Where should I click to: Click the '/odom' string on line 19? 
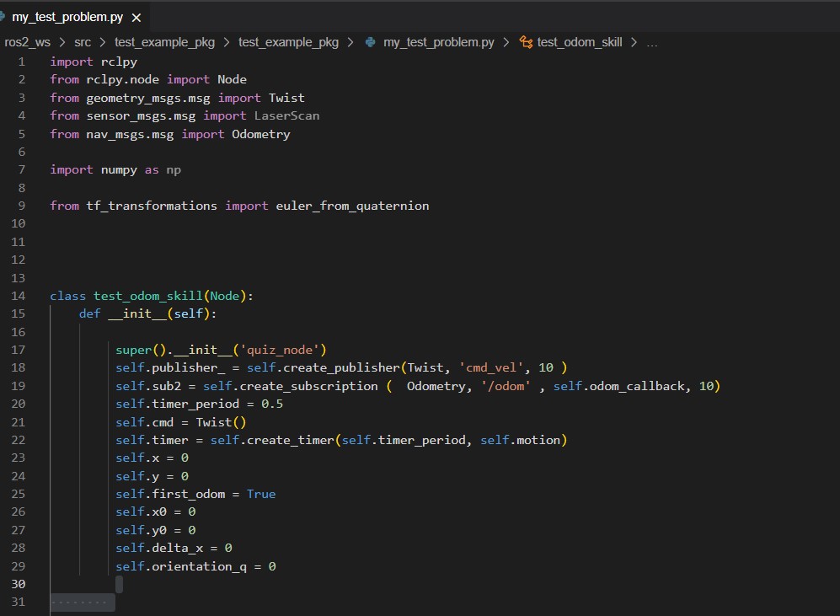(506, 386)
